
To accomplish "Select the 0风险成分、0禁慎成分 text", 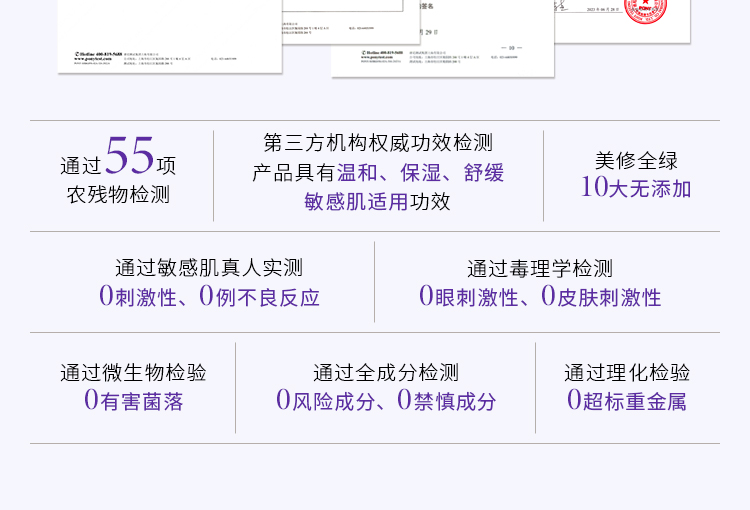I will (x=386, y=402).
